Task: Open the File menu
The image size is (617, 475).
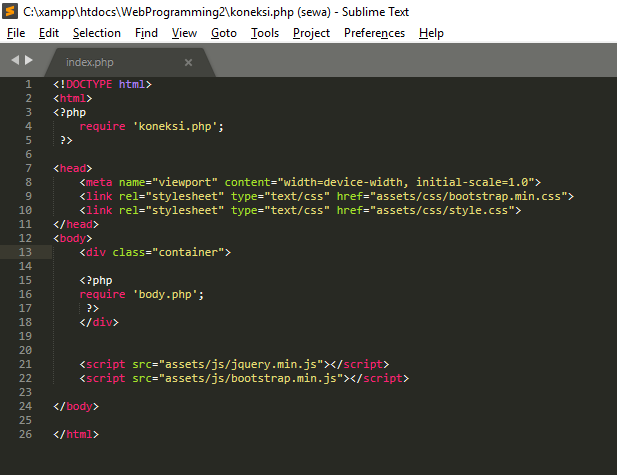Action: (x=16, y=33)
